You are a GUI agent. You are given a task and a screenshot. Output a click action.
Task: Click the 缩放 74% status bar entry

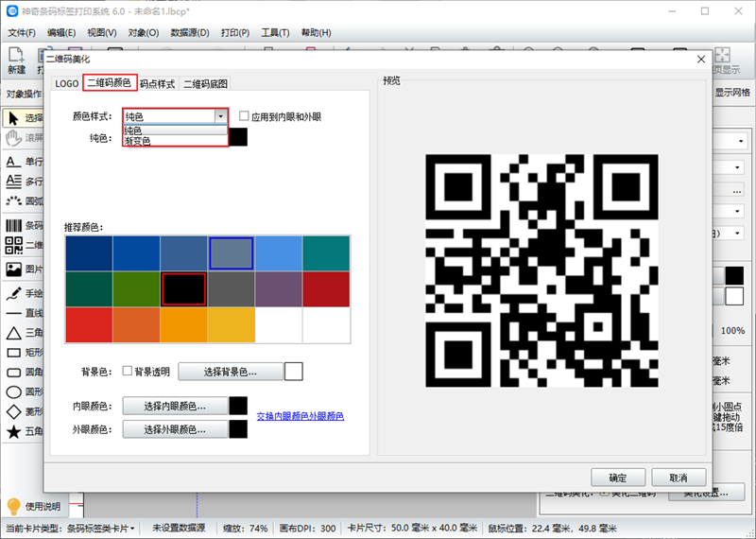(x=245, y=529)
